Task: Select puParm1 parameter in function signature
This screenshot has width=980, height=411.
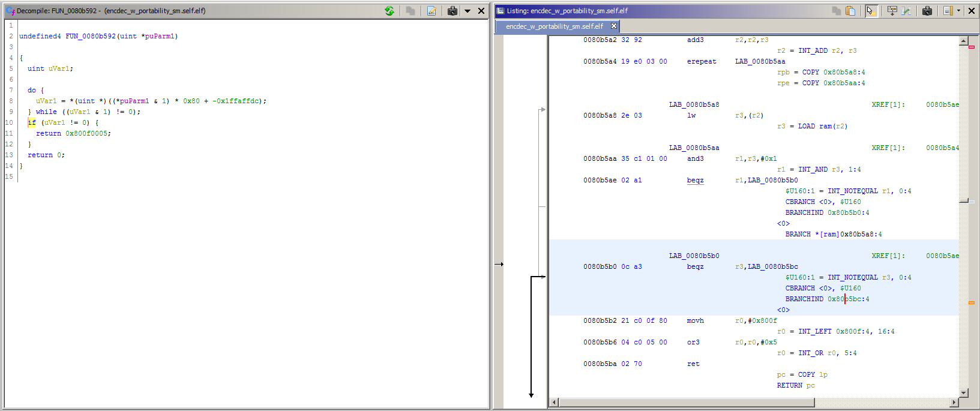Action: tap(160, 36)
